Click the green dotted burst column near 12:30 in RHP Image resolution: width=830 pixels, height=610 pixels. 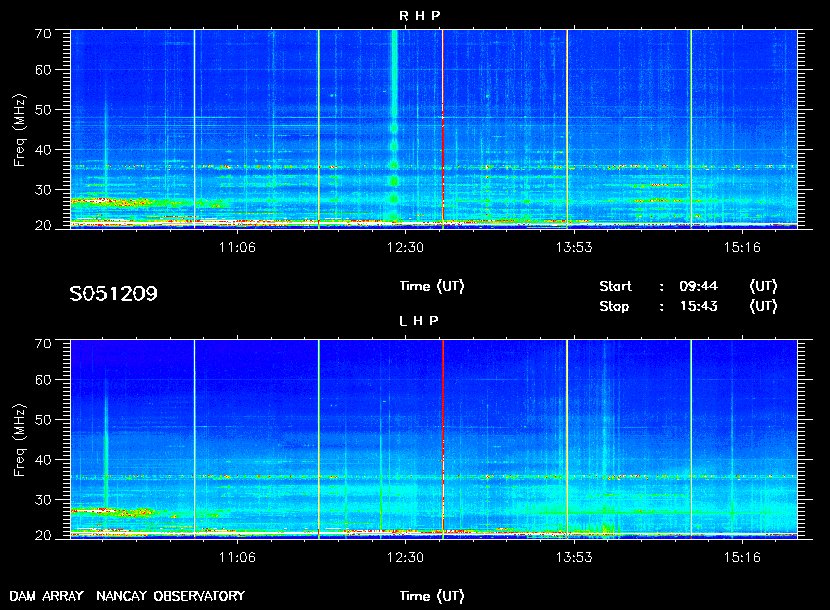pyautogui.click(x=394, y=127)
